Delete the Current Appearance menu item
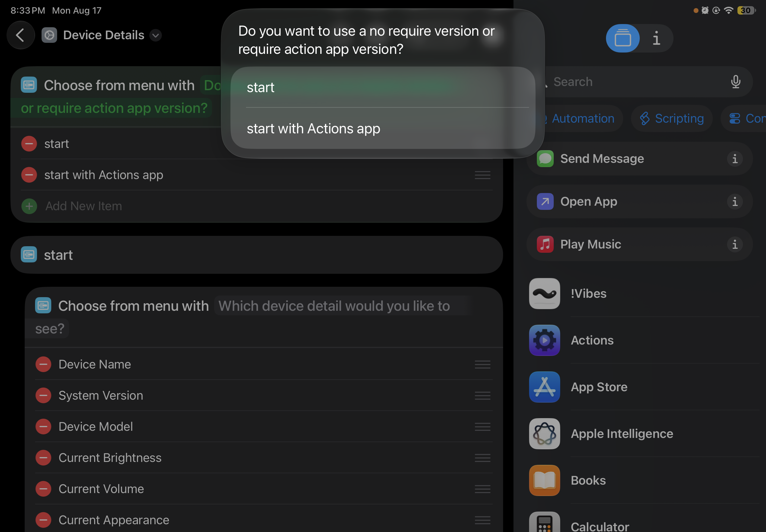This screenshot has height=532, width=766. tap(43, 520)
